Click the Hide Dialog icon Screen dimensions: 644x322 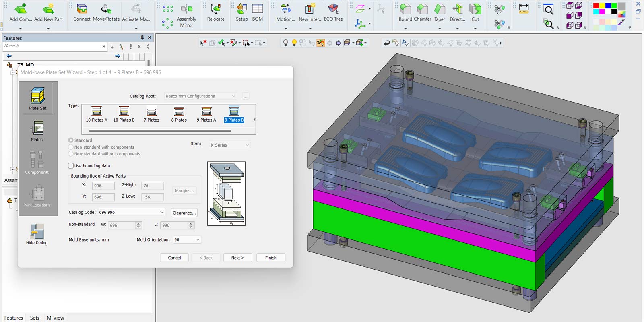click(37, 234)
